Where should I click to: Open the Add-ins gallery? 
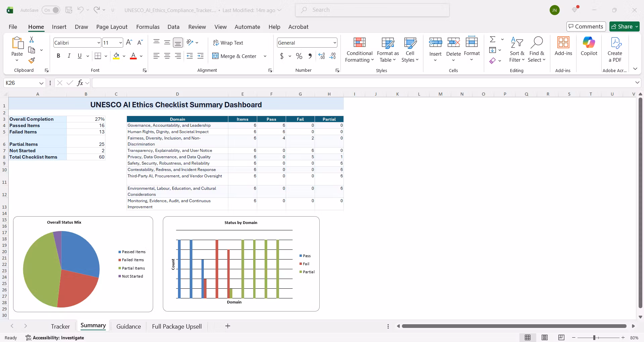563,47
